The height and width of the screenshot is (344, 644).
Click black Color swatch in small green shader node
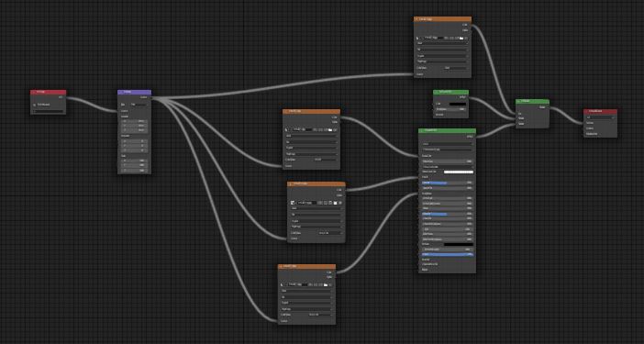458,104
